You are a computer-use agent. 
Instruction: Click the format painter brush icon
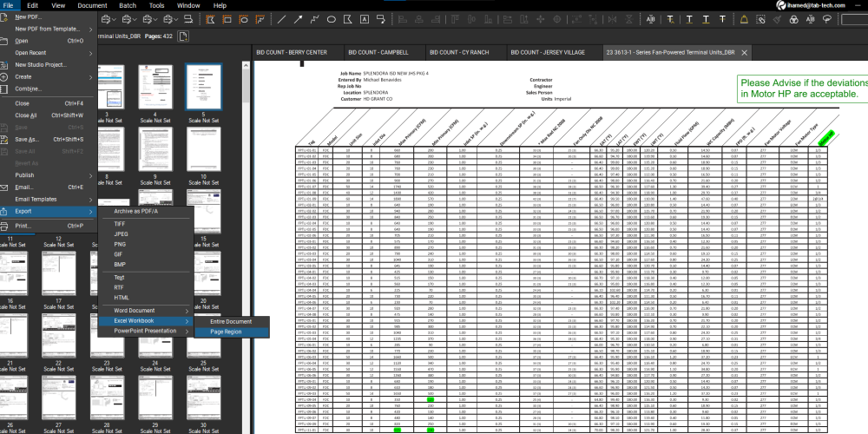pos(777,19)
